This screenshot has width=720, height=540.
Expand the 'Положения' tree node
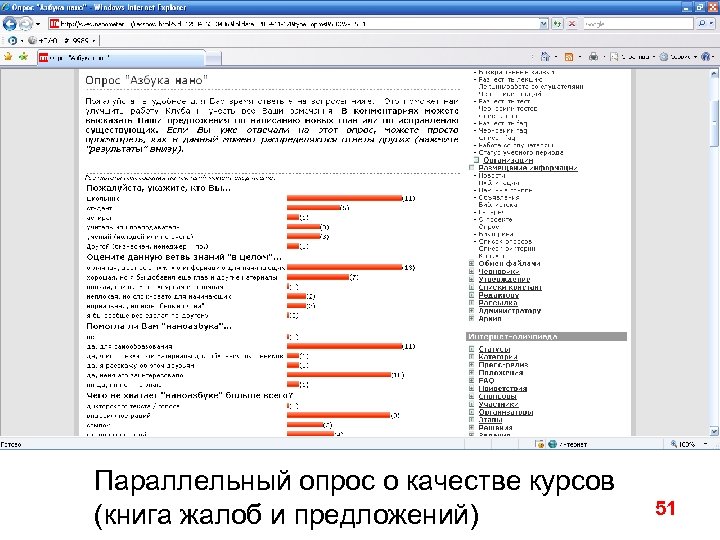[x=471, y=372]
